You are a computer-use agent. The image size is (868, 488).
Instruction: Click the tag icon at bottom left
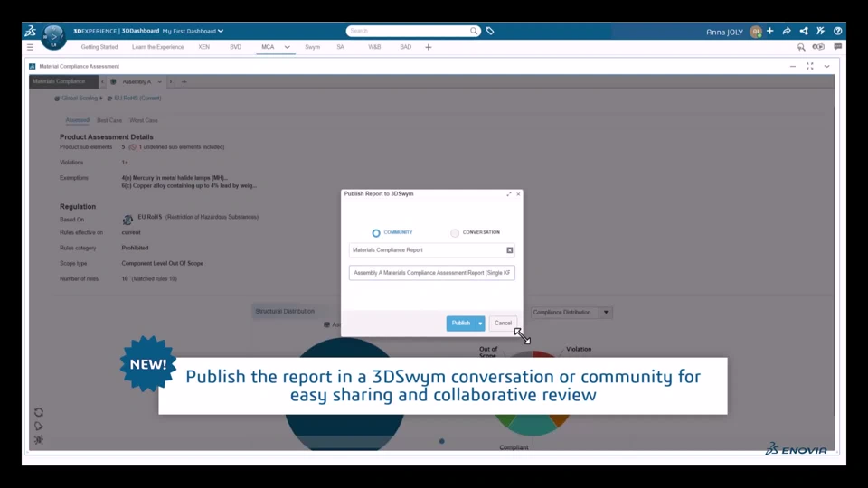pyautogui.click(x=39, y=426)
